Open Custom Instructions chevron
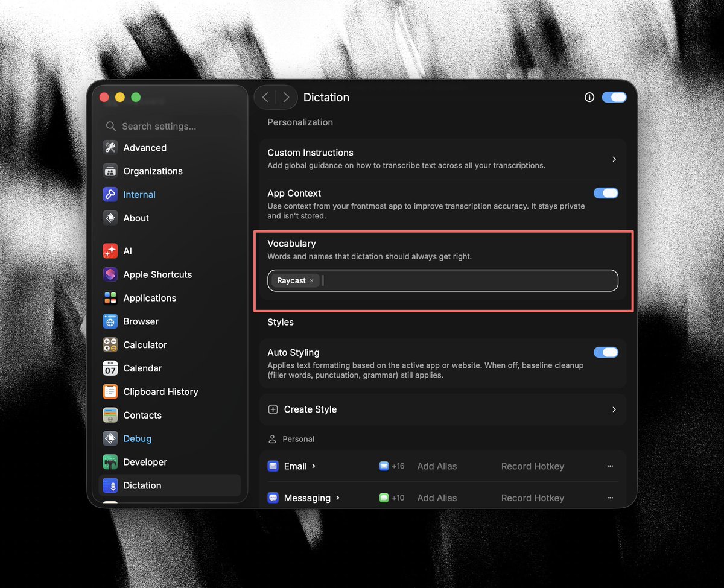This screenshot has width=724, height=588. [x=614, y=159]
